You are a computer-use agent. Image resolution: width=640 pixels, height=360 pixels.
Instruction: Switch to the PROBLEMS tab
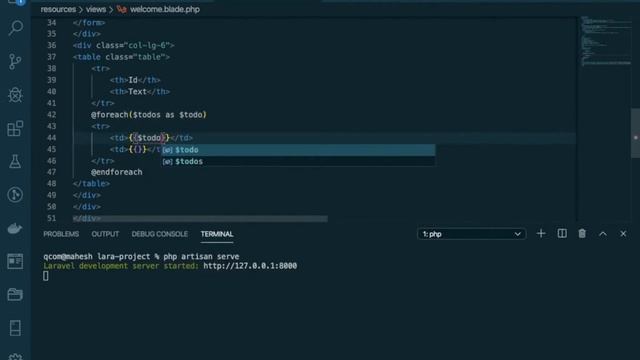coord(61,234)
